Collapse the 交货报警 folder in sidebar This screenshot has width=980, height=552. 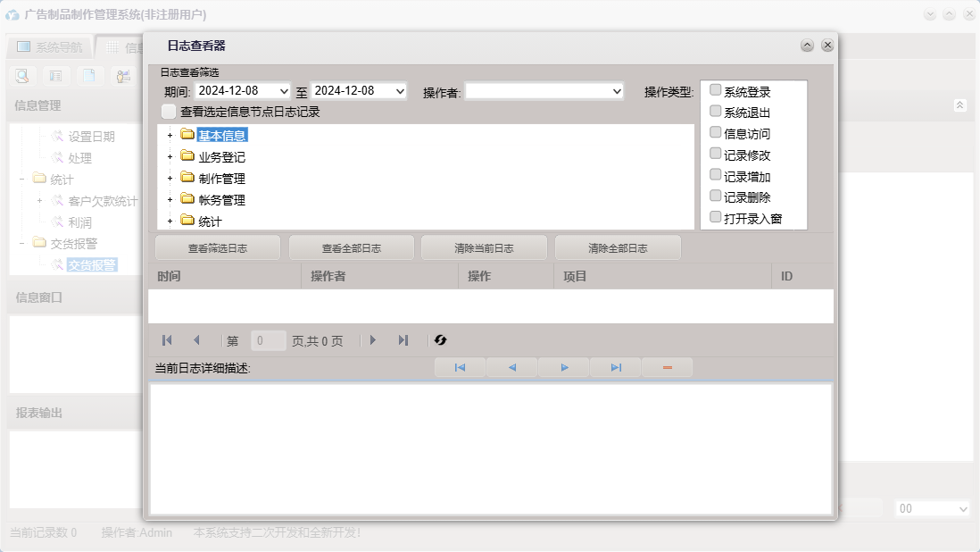(x=22, y=243)
